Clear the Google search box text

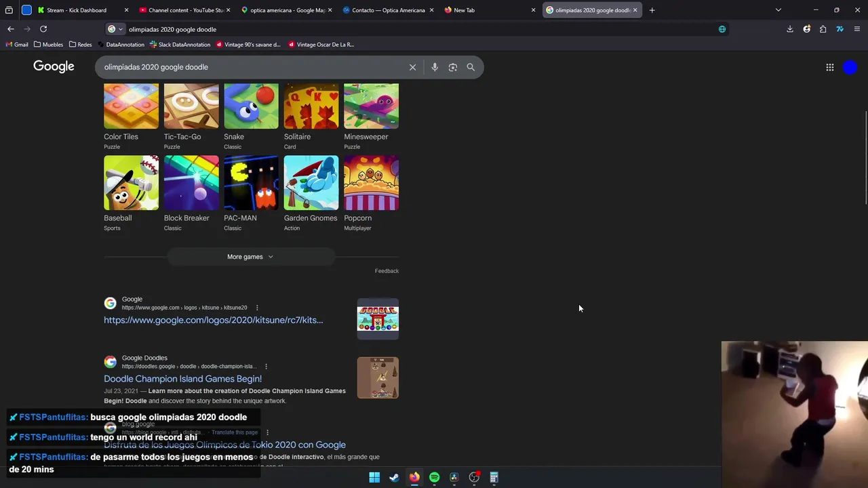point(412,67)
